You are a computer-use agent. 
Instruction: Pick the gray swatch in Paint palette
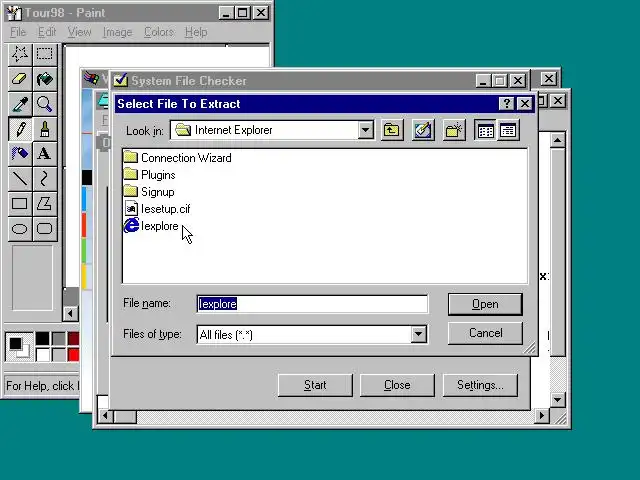tap(58, 339)
